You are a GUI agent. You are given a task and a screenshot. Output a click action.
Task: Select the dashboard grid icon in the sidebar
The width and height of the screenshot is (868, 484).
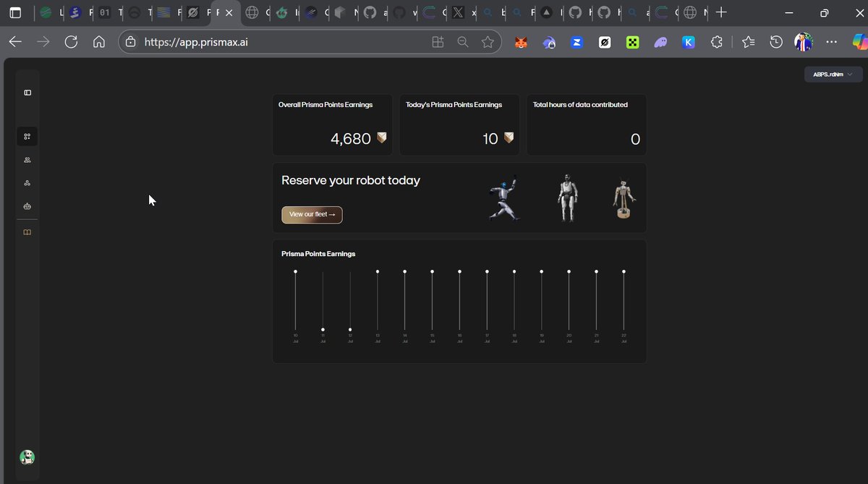tap(27, 136)
